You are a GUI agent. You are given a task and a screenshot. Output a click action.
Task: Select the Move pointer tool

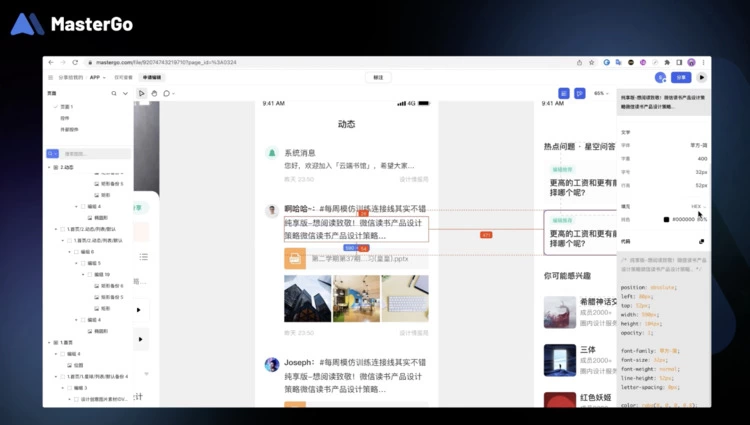142,93
